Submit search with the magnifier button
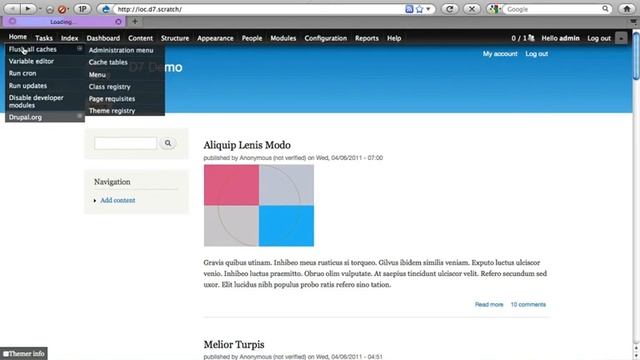Image resolution: width=640 pixels, height=360 pixels. click(x=168, y=143)
